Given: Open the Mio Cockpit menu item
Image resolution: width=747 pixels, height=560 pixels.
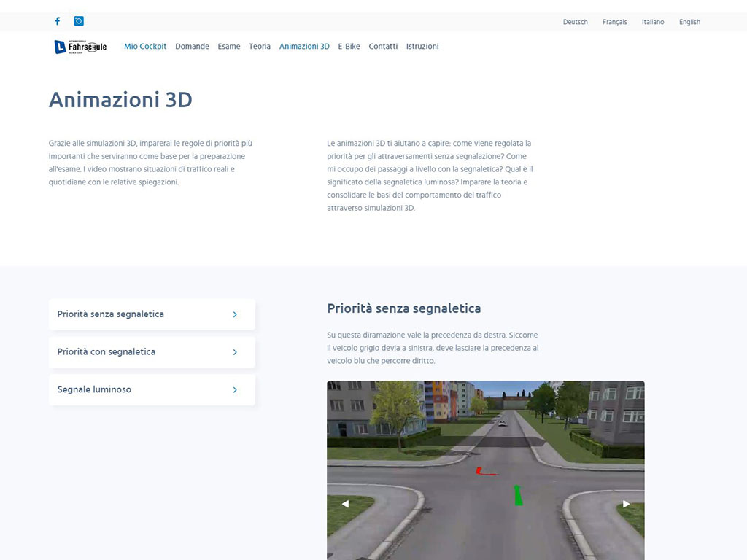Looking at the screenshot, I should (145, 47).
